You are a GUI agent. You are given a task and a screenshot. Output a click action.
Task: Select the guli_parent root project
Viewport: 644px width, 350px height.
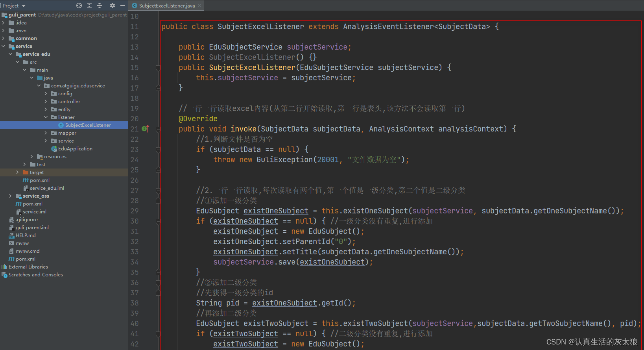(22, 15)
